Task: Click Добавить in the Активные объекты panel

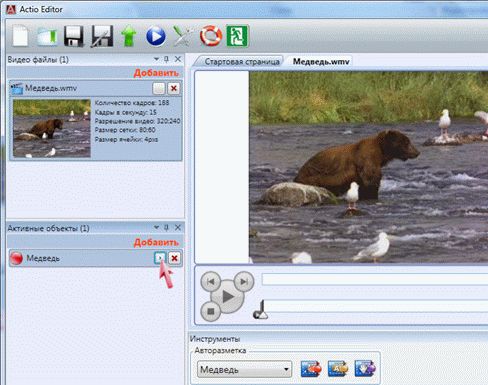Action: (156, 243)
